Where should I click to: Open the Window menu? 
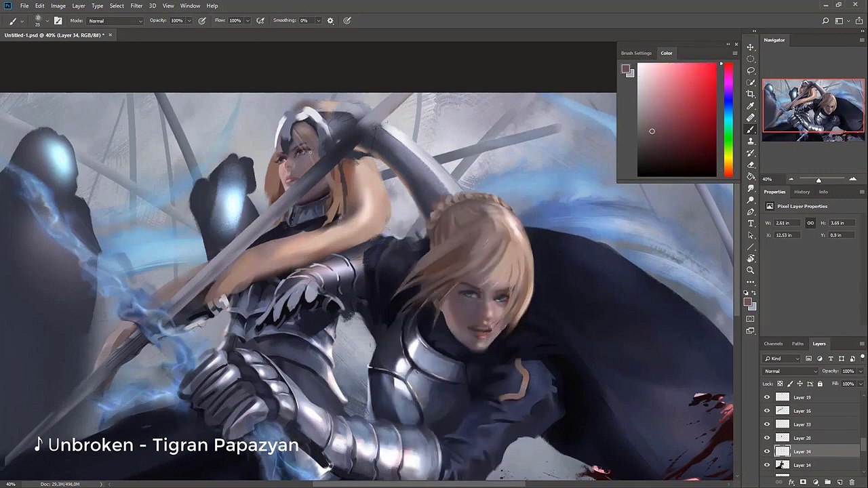pyautogui.click(x=190, y=5)
